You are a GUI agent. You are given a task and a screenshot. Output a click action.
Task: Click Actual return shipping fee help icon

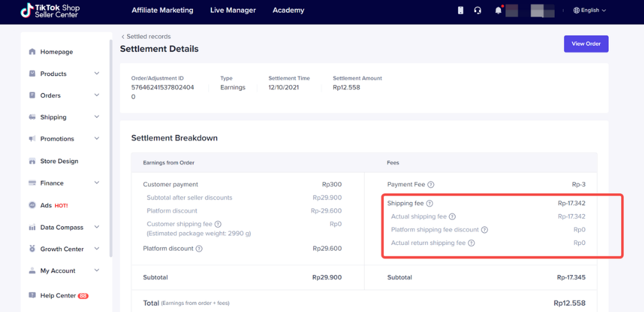coord(471,243)
